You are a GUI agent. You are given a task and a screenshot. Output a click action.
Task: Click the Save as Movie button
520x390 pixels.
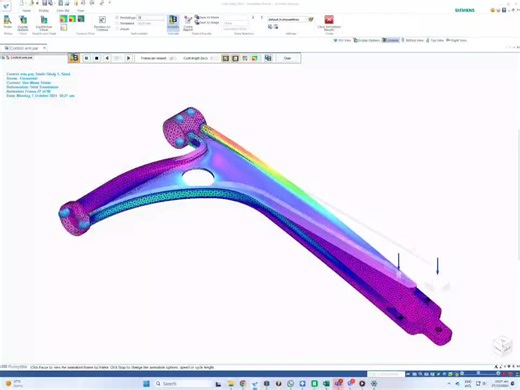(x=207, y=17)
